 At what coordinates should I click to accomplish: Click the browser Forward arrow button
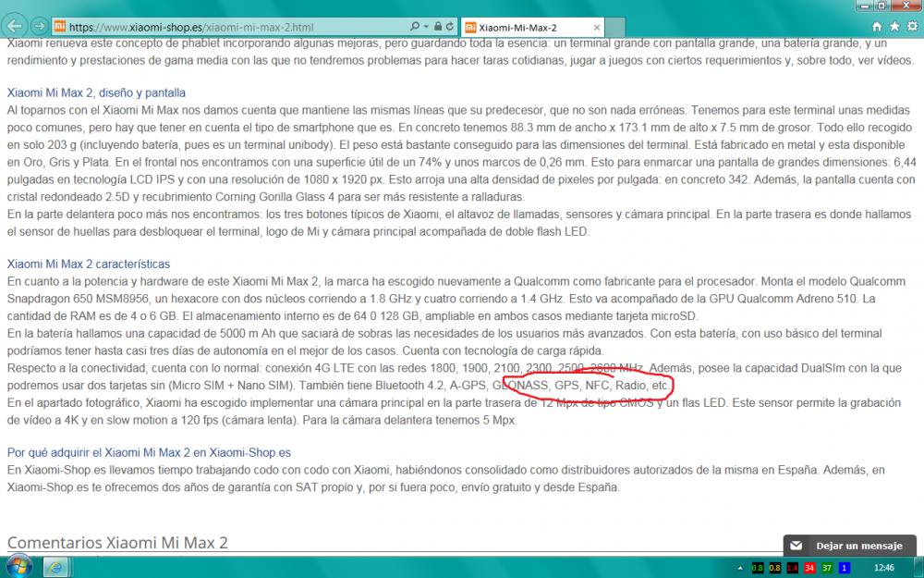coord(39,26)
